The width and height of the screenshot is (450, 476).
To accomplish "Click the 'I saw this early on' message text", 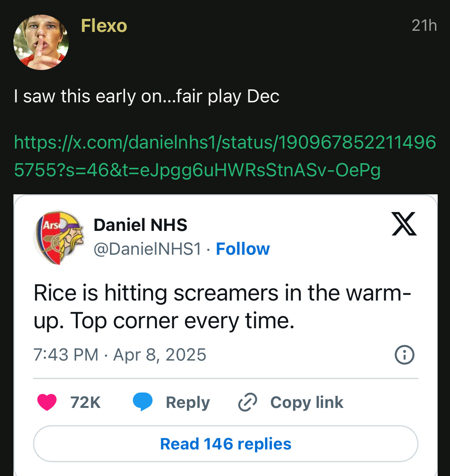I will coord(147,96).
